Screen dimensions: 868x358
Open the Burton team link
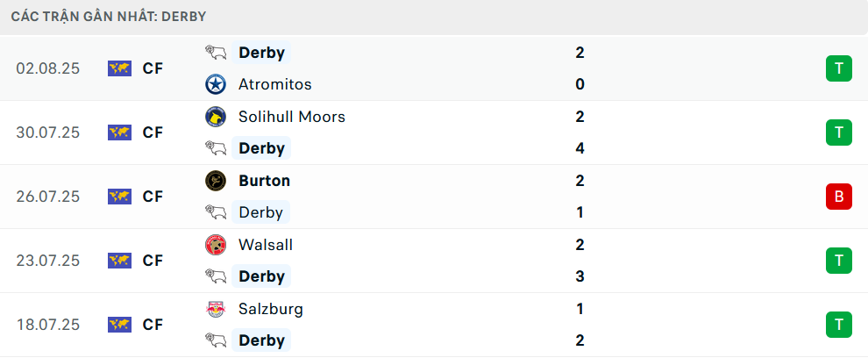(x=264, y=181)
